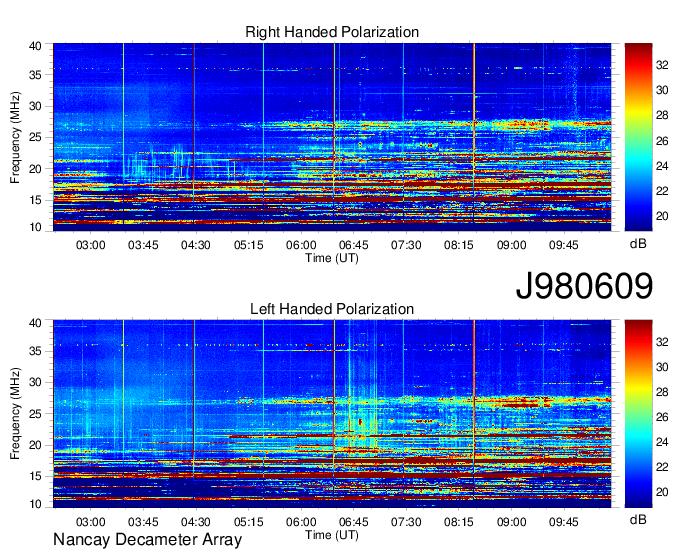Click the "Right Handed Polarization" plot title
The image size is (680, 552).
tap(332, 32)
